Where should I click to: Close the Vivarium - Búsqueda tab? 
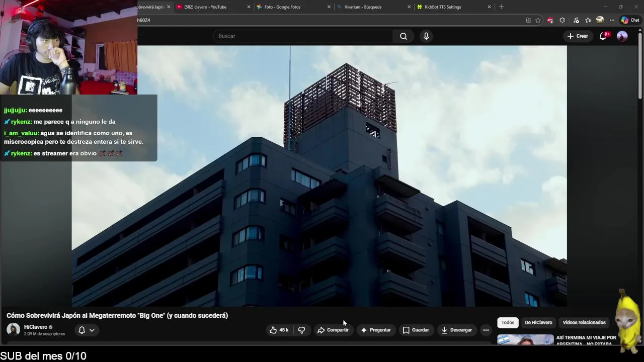tap(409, 7)
